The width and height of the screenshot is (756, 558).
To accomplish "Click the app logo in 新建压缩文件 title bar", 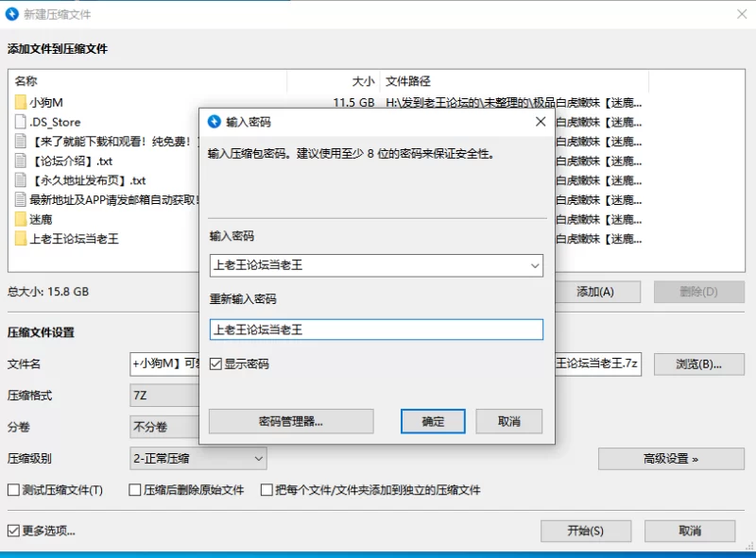I will [12, 14].
